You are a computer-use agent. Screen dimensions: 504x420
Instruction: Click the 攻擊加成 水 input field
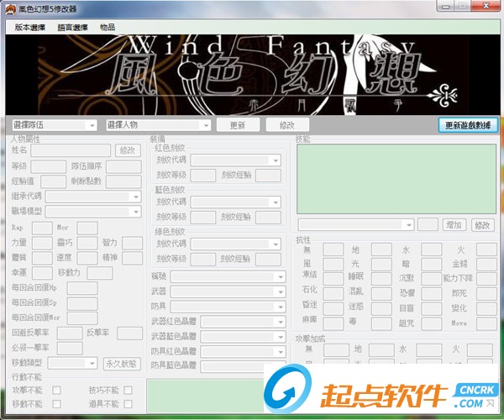point(428,350)
